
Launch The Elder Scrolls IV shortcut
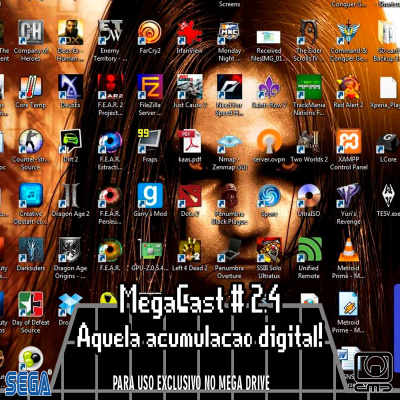309,33
